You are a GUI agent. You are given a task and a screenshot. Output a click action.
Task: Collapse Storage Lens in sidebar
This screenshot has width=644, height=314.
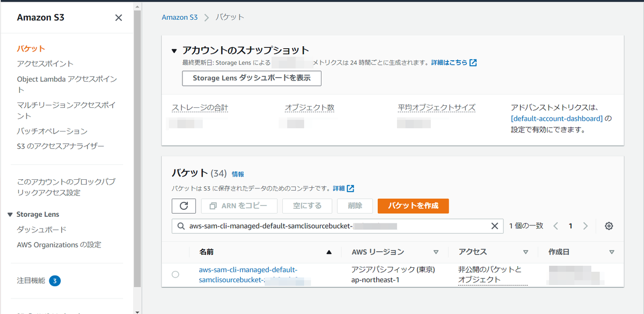(x=10, y=215)
